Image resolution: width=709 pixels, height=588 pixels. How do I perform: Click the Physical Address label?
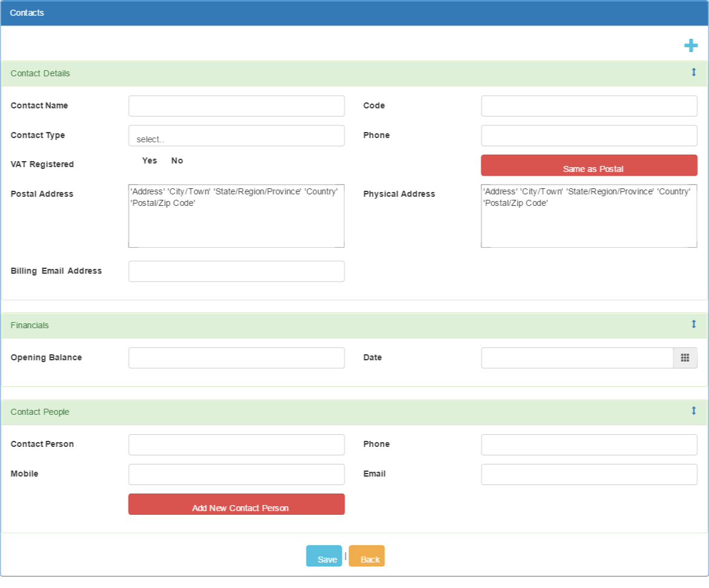399,194
